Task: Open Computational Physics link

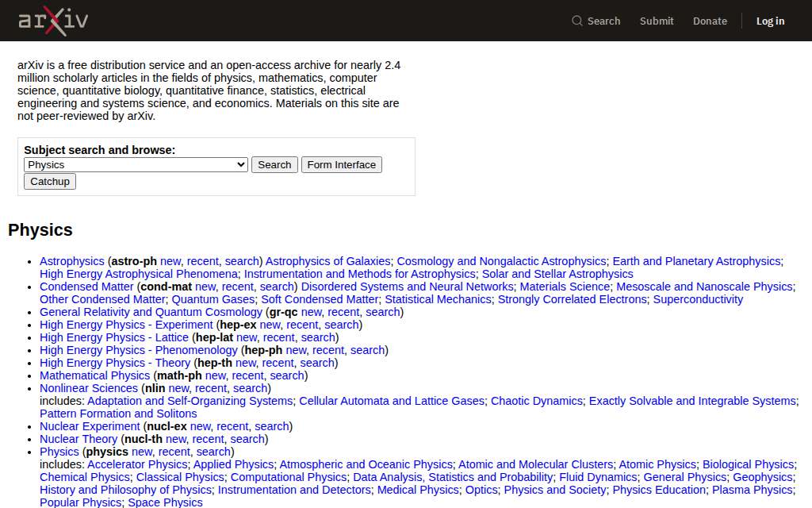Action: click(x=289, y=477)
